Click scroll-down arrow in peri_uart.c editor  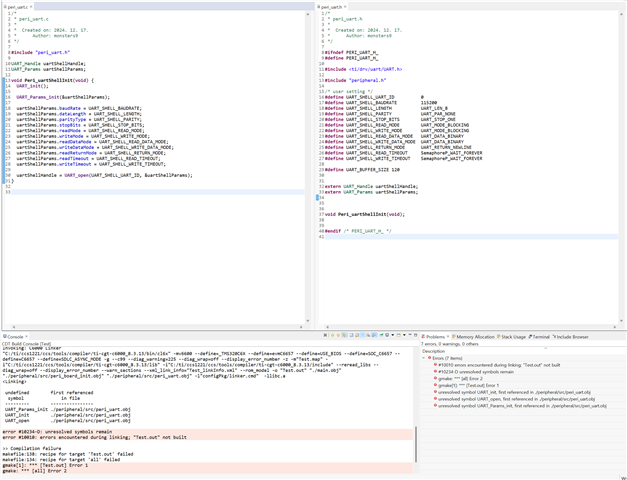point(308,321)
